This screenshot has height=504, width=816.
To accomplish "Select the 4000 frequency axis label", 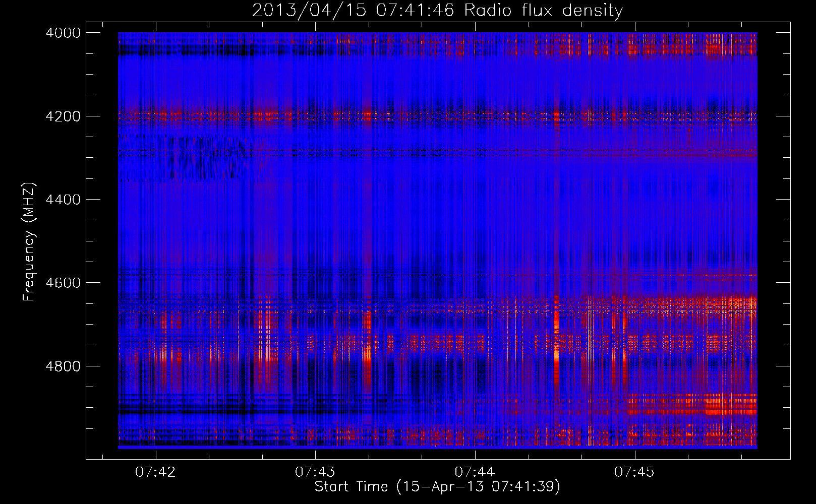I will coord(63,33).
